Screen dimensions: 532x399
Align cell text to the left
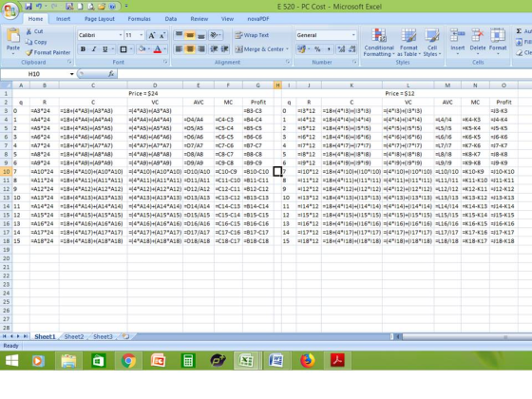[179, 49]
